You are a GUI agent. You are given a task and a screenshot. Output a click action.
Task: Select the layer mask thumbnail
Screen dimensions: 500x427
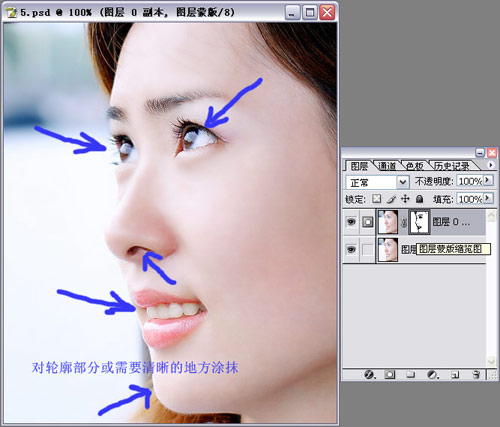(x=419, y=222)
